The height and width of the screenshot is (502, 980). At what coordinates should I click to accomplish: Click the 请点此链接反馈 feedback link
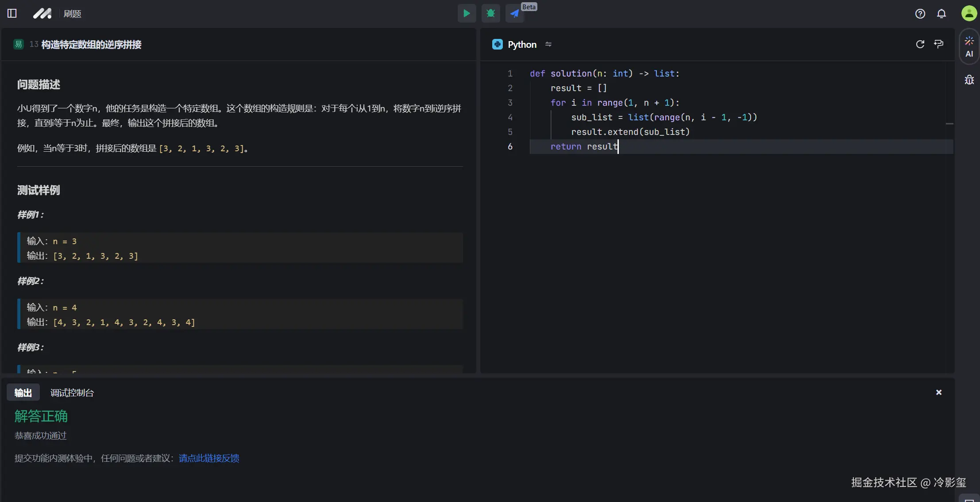pos(208,458)
